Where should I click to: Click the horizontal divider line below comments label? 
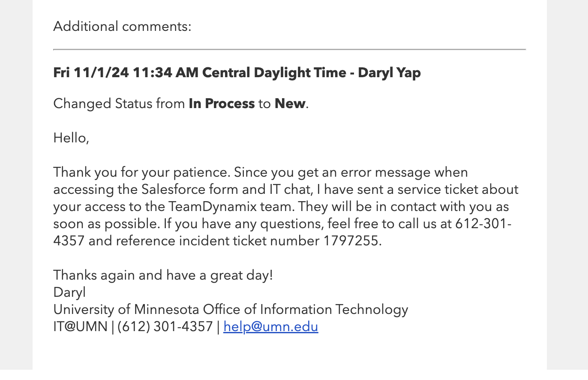coord(289,50)
